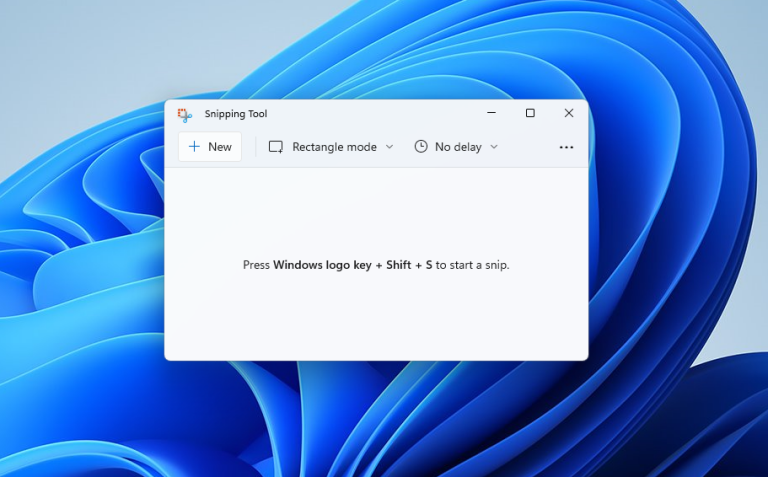Start a new snip with the New button
This screenshot has width=768, height=477.
(x=210, y=147)
